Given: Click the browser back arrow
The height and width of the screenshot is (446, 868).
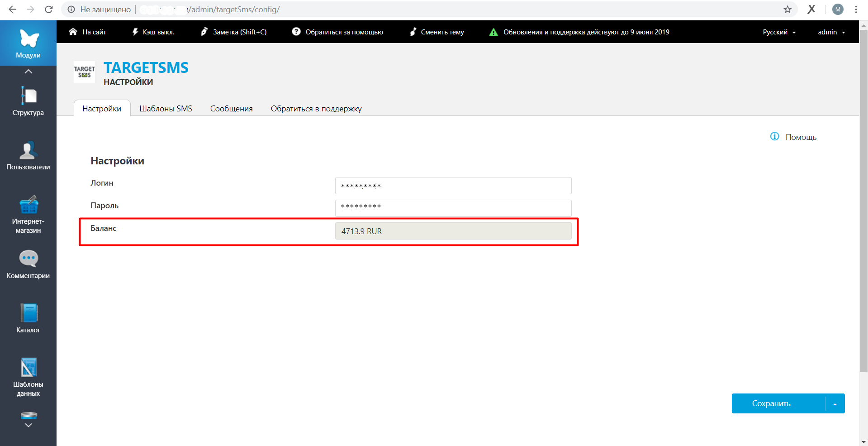Looking at the screenshot, I should click(x=12, y=10).
